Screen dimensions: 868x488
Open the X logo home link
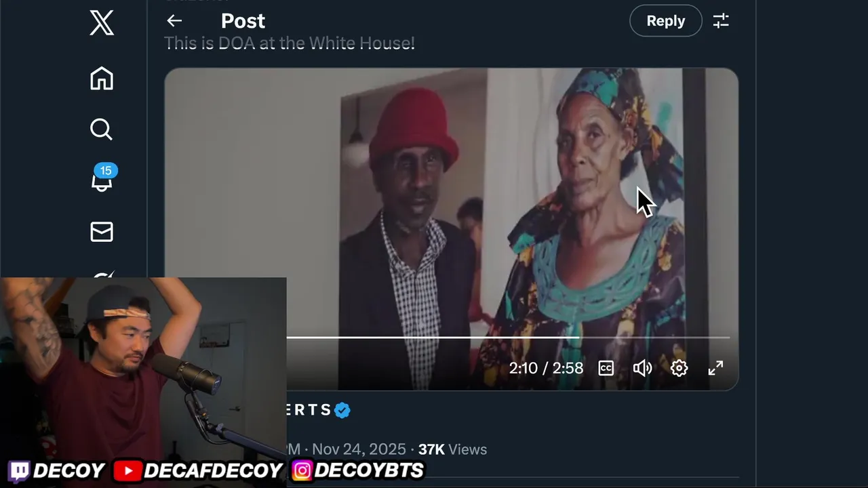click(102, 24)
